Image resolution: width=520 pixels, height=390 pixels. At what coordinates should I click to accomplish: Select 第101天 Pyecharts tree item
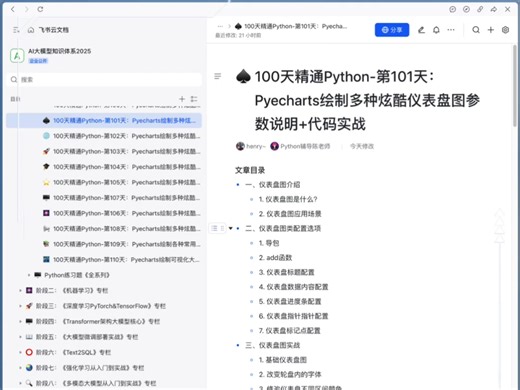[x=104, y=120]
